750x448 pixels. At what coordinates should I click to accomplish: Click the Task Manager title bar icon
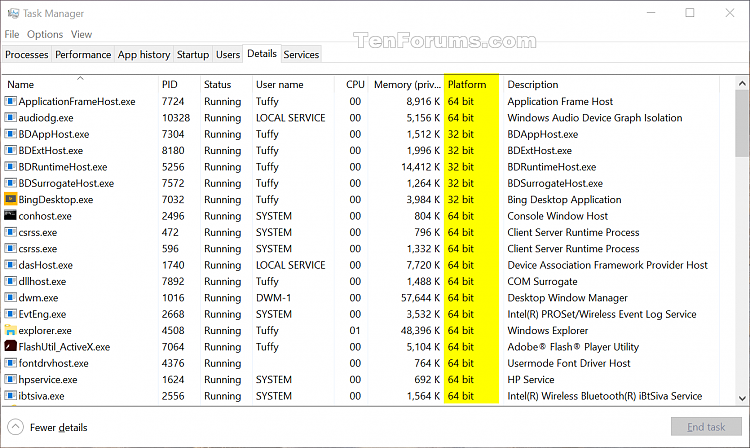(13, 13)
